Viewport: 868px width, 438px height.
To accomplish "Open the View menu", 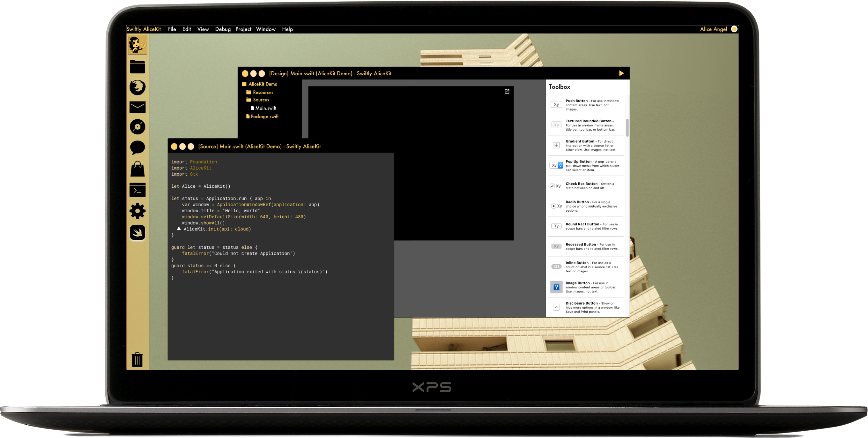I will [x=203, y=29].
